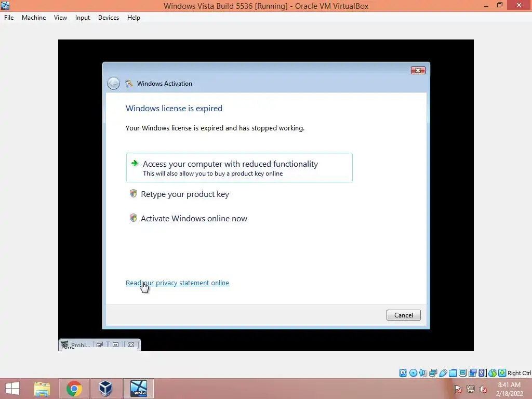Open VirtualBox Manager from the taskbar
Viewport: 532px width, 399px height.
(x=105, y=389)
